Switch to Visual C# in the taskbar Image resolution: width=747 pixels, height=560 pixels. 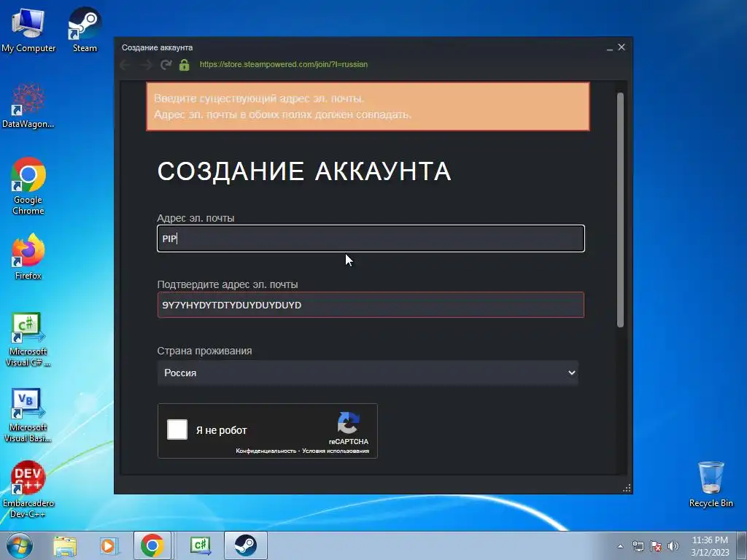coord(201,545)
